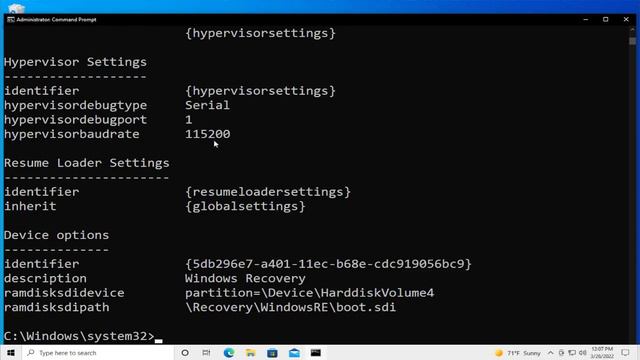
Task: Click the 'Device options' heading
Action: point(57,235)
